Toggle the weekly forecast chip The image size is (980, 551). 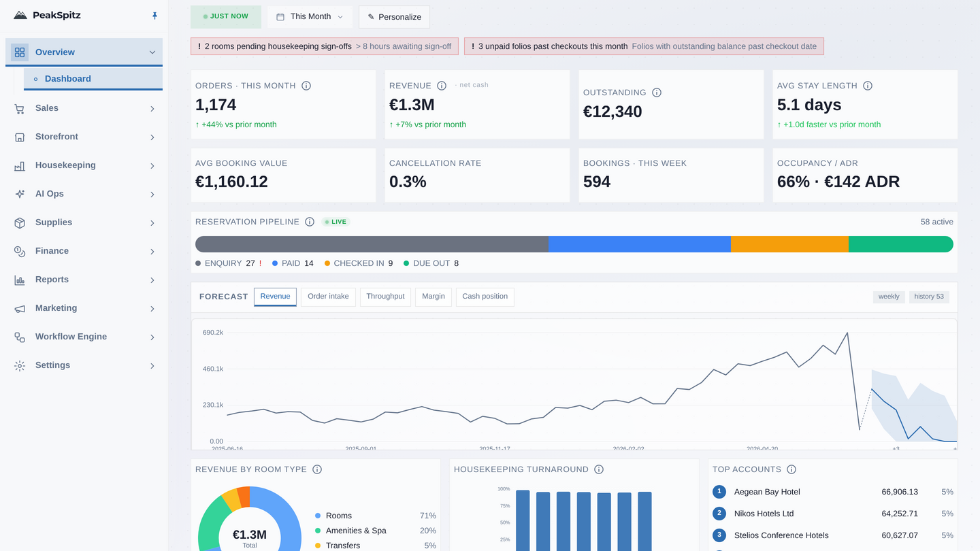[x=889, y=297]
